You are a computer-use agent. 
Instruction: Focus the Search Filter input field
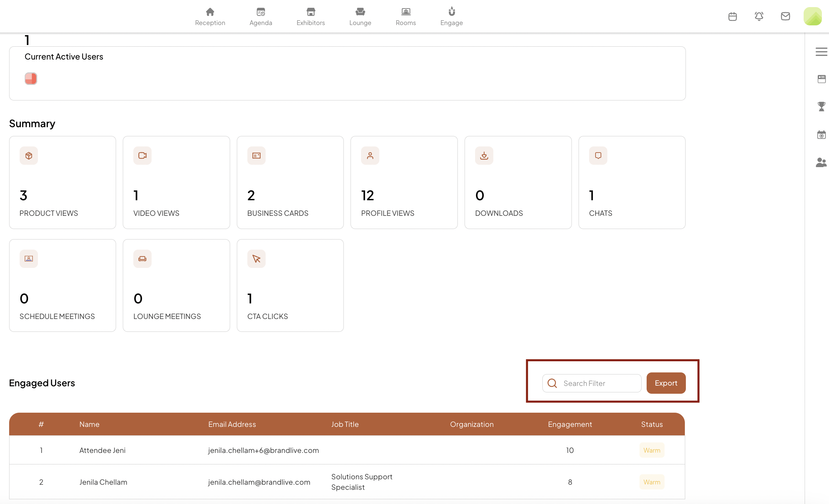(591, 383)
